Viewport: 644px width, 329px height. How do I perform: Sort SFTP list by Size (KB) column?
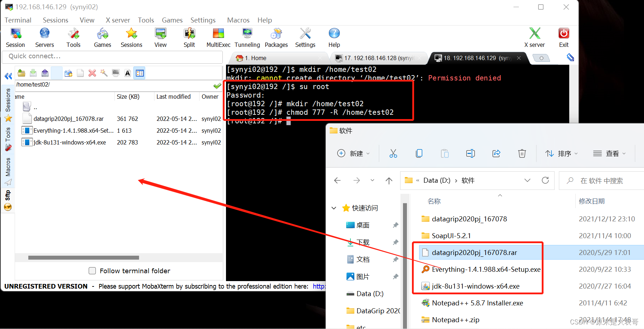[x=128, y=97]
